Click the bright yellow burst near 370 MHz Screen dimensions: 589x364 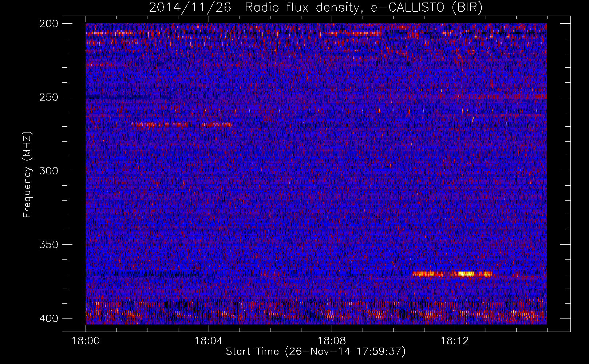pos(452,274)
